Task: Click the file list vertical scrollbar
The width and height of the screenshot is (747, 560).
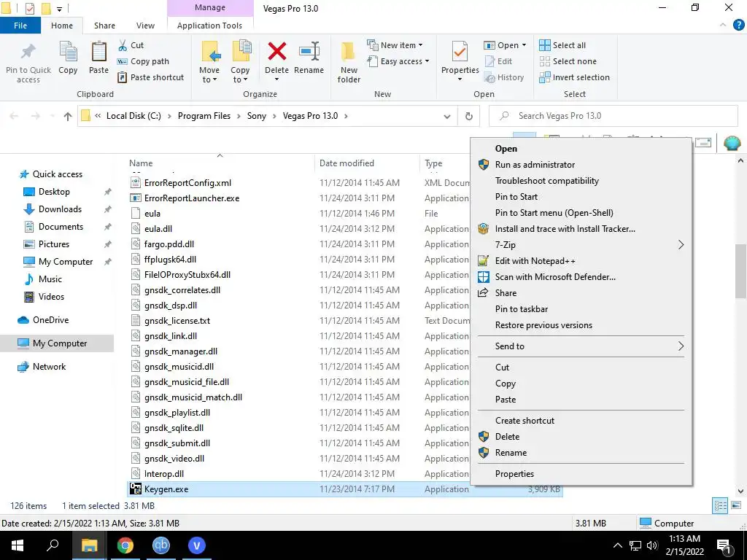Action: click(740, 270)
